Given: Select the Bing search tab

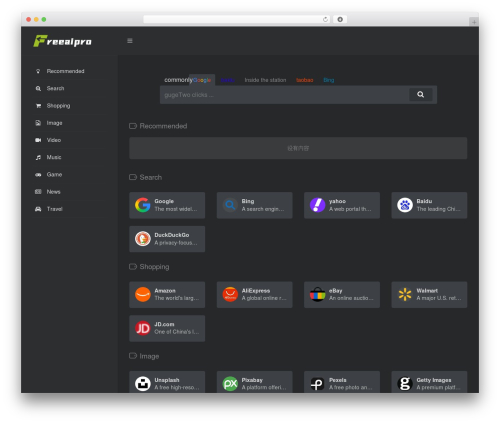Looking at the screenshot, I should pyautogui.click(x=329, y=80).
